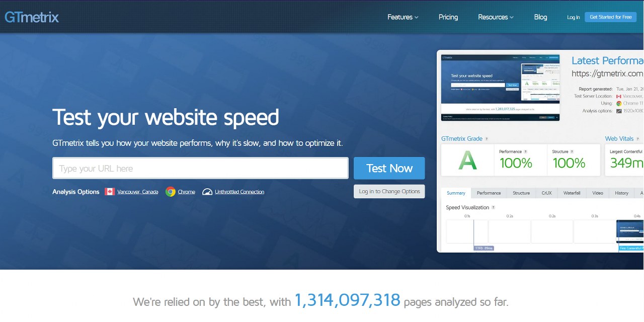Expand the Features dropdown menu
644x322 pixels.
point(403,17)
